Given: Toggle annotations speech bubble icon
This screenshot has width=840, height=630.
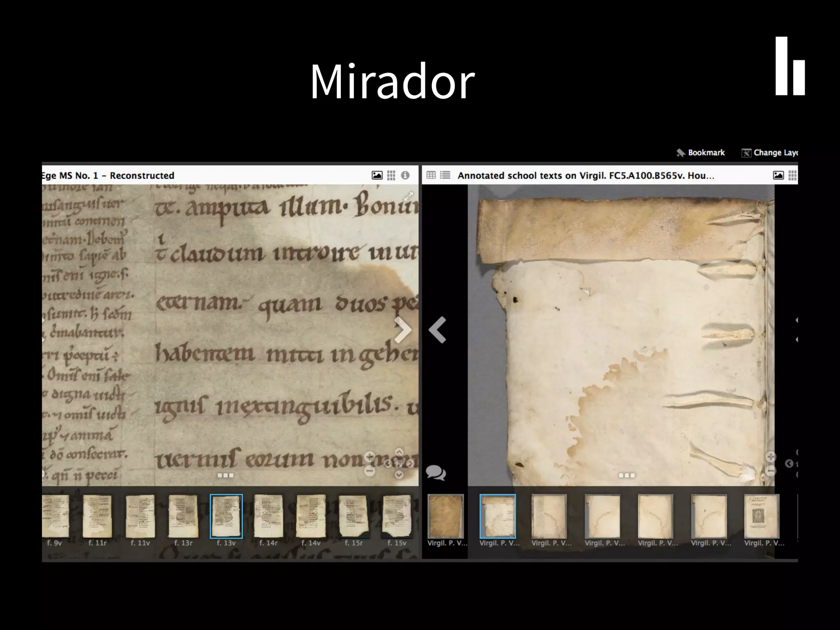Looking at the screenshot, I should coord(436,472).
